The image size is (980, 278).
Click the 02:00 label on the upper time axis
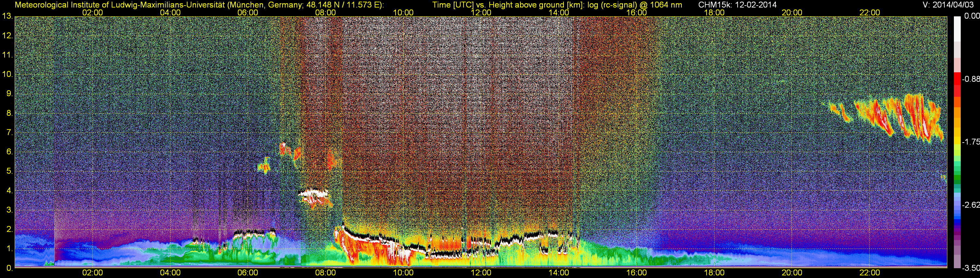coord(92,12)
